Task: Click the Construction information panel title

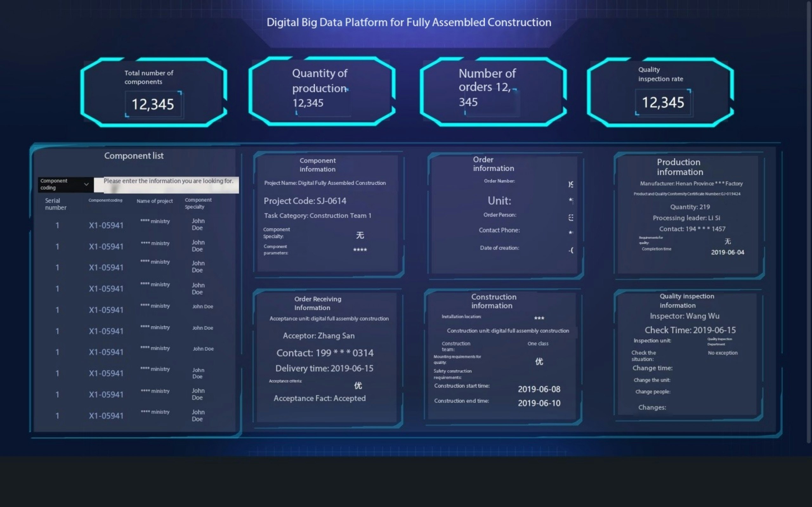Action: click(493, 301)
